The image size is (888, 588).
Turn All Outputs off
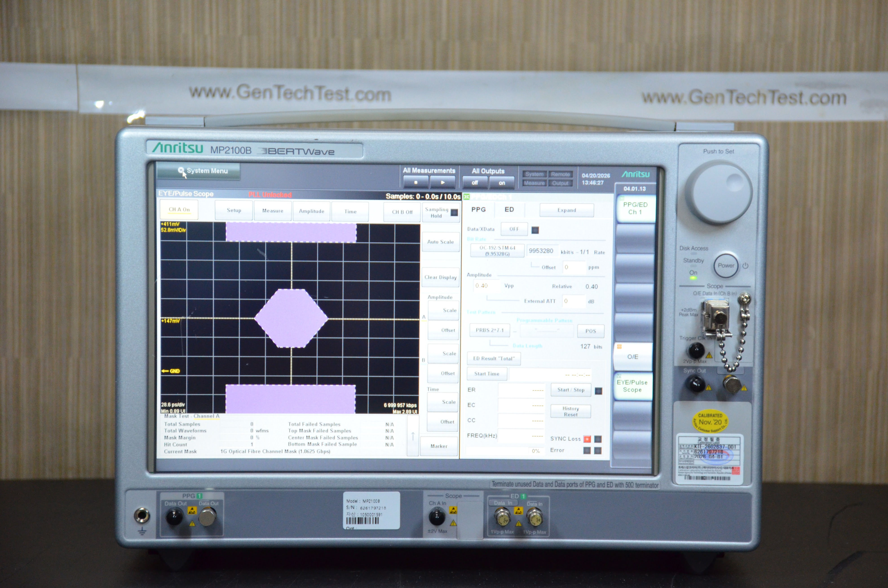[x=475, y=183]
